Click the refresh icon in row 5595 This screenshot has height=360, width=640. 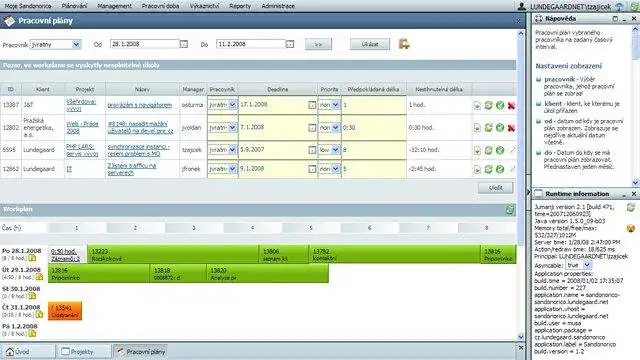pyautogui.click(x=489, y=150)
